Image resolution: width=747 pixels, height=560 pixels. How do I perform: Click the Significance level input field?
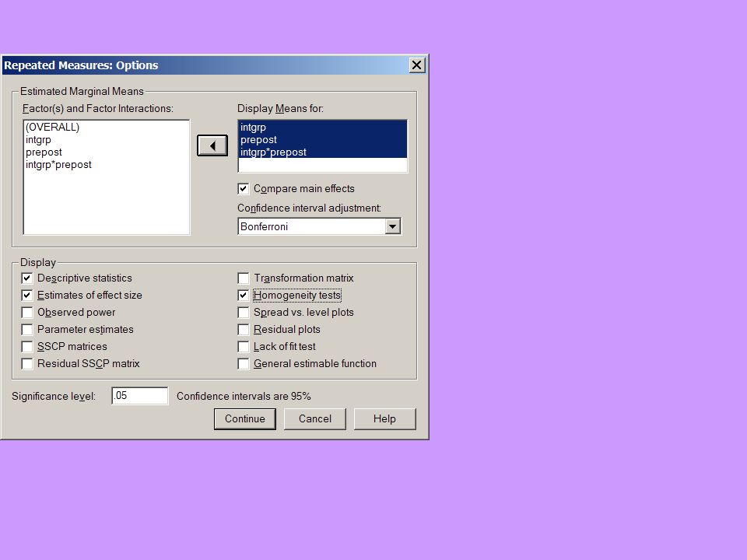(x=139, y=396)
